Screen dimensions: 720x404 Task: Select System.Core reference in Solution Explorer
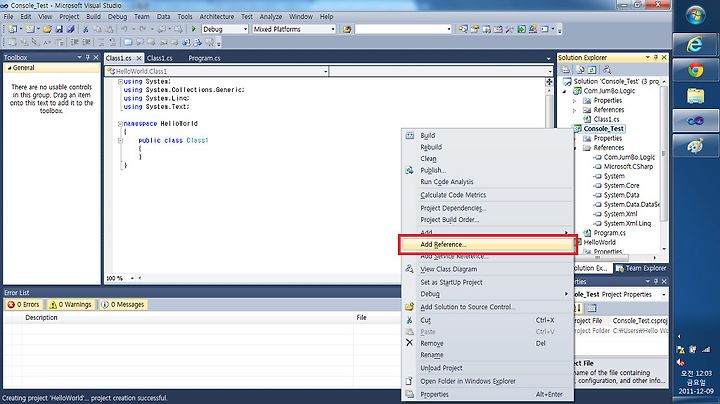(x=621, y=186)
